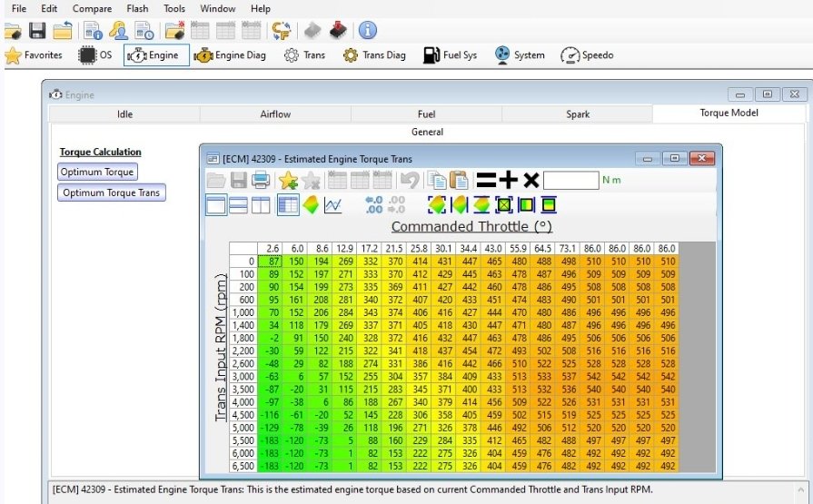
Task: Click the equals set value icon
Action: click(486, 180)
